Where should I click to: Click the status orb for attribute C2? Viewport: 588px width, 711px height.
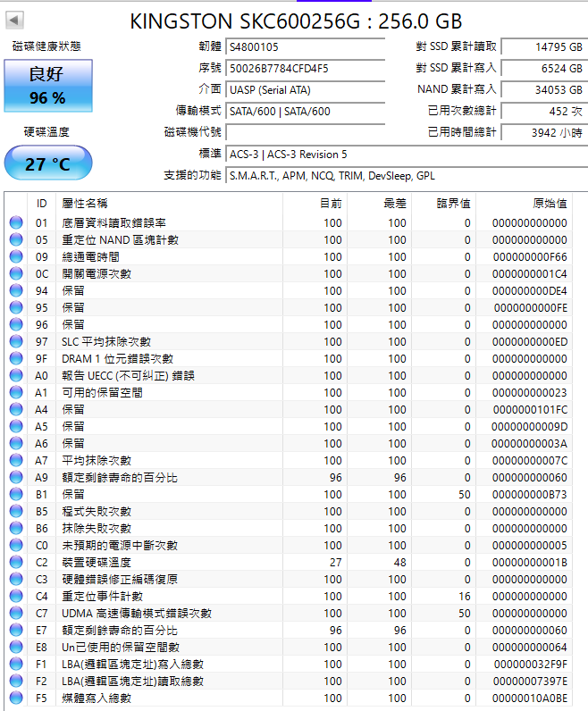point(16,562)
